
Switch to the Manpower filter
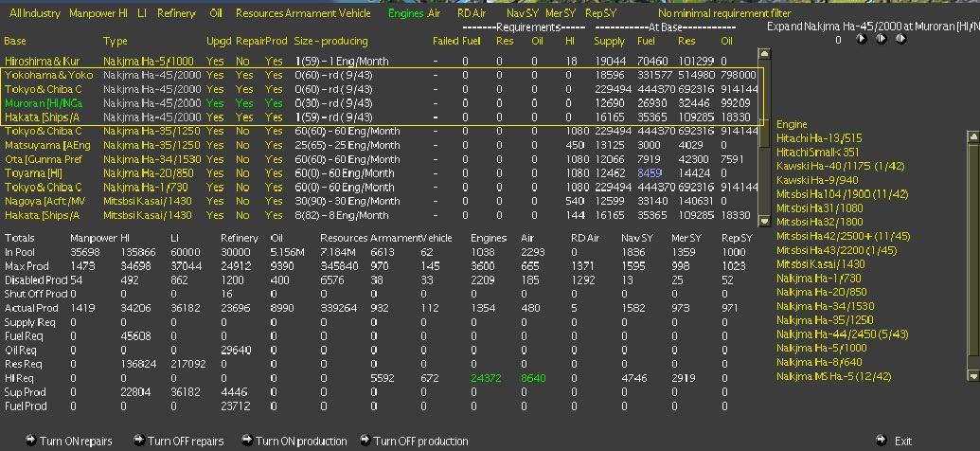pos(94,13)
